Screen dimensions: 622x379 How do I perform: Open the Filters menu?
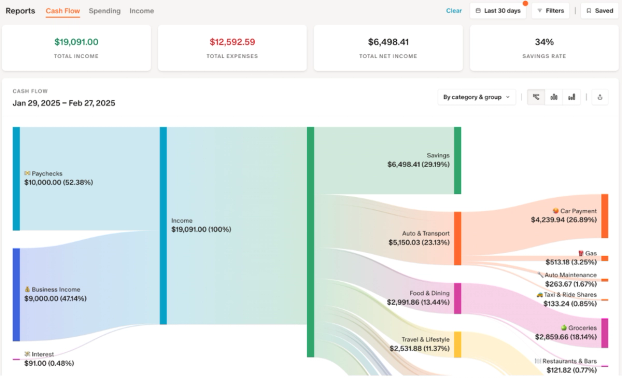[x=550, y=11]
